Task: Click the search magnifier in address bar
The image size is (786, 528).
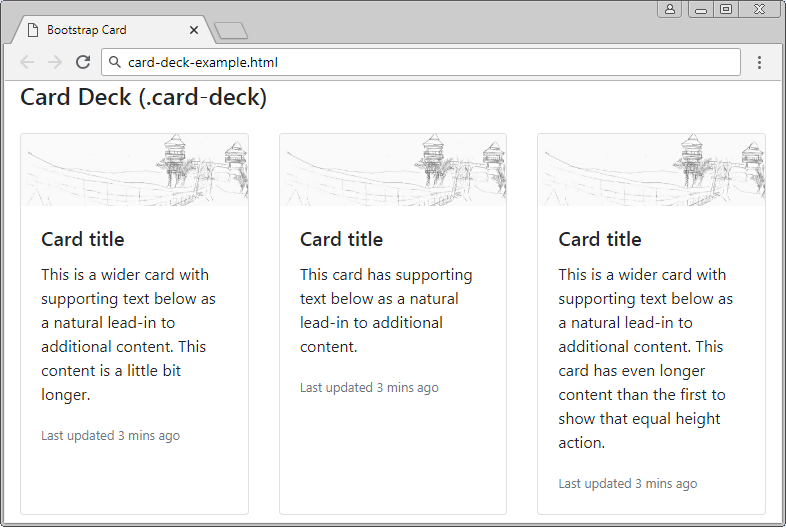Action: coord(115,62)
